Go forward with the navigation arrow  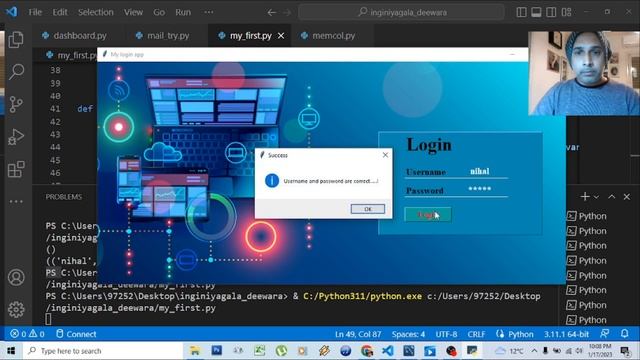[287, 12]
